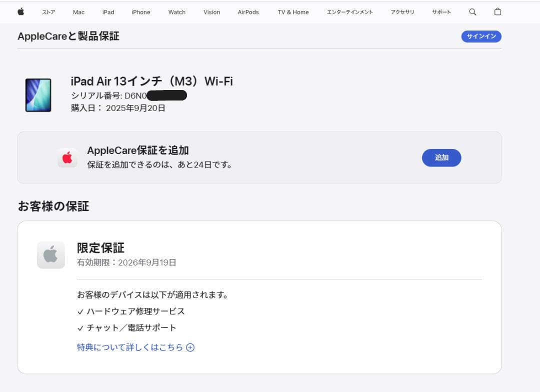
Task: Select アクセサリ in the navigation bar
Action: [402, 12]
